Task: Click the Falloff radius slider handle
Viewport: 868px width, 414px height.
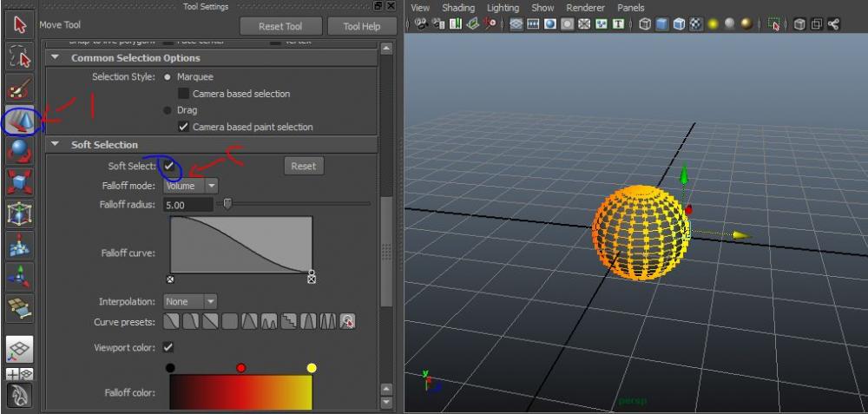Action: click(227, 205)
